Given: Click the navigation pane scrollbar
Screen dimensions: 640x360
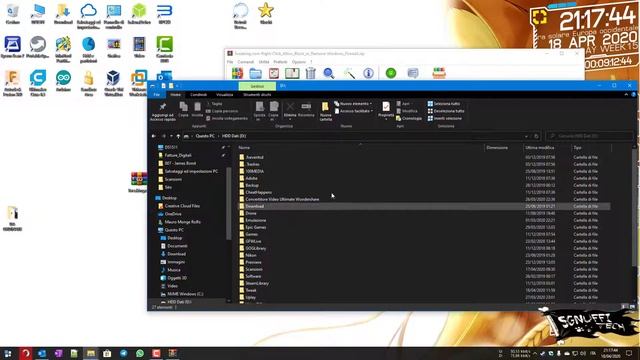Looking at the screenshot, I should pos(229,204).
